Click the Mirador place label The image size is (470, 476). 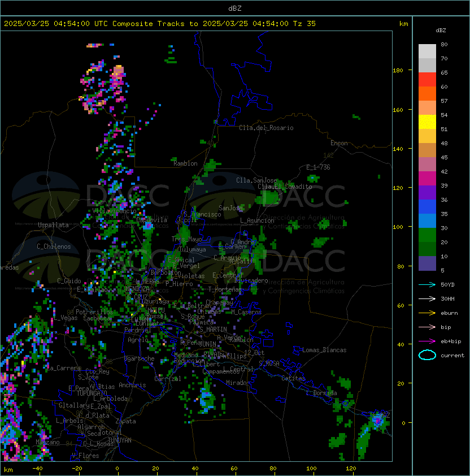(x=238, y=383)
